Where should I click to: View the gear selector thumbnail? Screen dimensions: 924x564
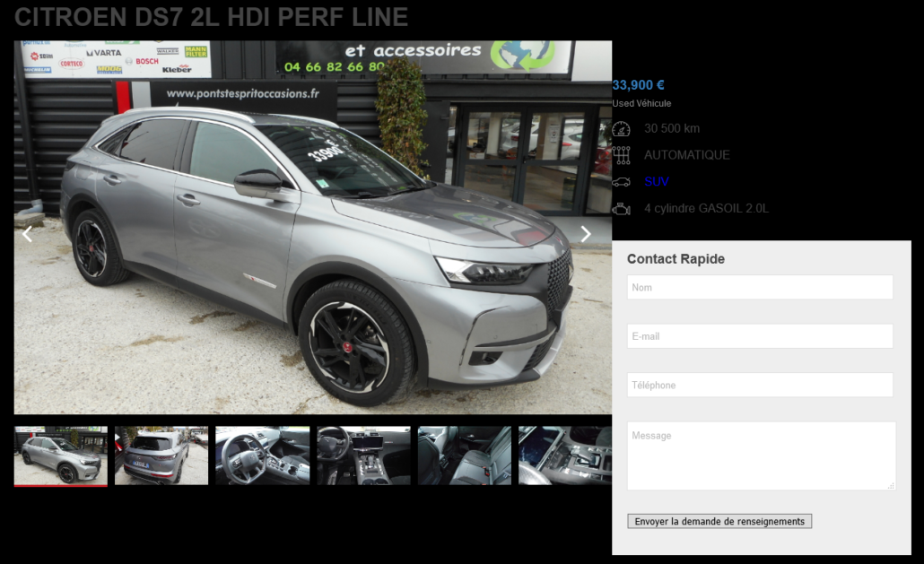pos(565,456)
